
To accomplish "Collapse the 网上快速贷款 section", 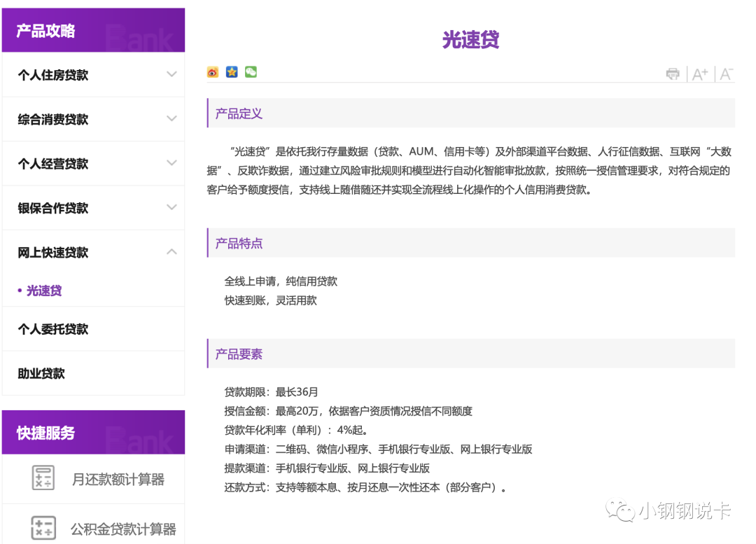I will pos(93,252).
